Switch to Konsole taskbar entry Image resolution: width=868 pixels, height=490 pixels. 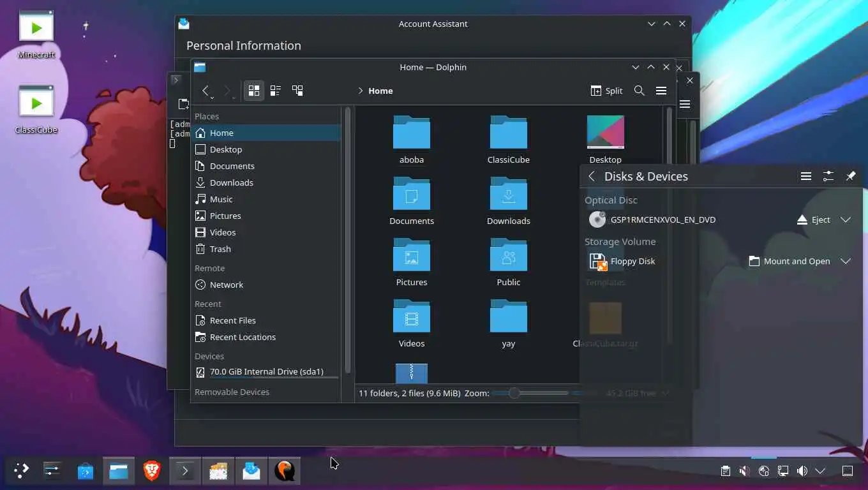185,471
